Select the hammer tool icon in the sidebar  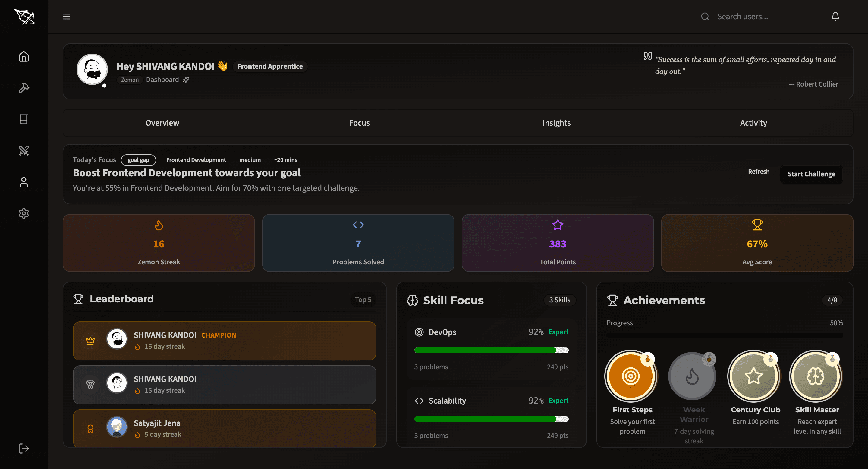pos(24,88)
